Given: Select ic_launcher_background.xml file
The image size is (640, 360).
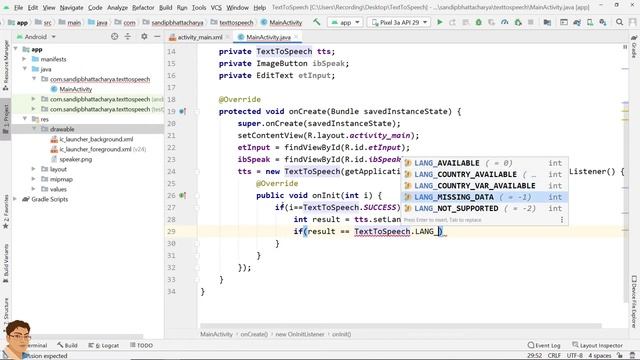Looking at the screenshot, I should point(96,139).
